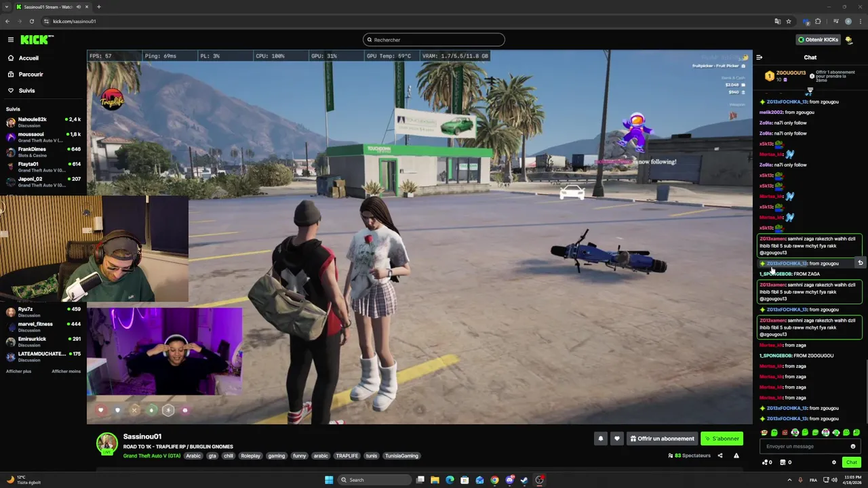Select the funny tag
The width and height of the screenshot is (868, 488).
(x=299, y=456)
